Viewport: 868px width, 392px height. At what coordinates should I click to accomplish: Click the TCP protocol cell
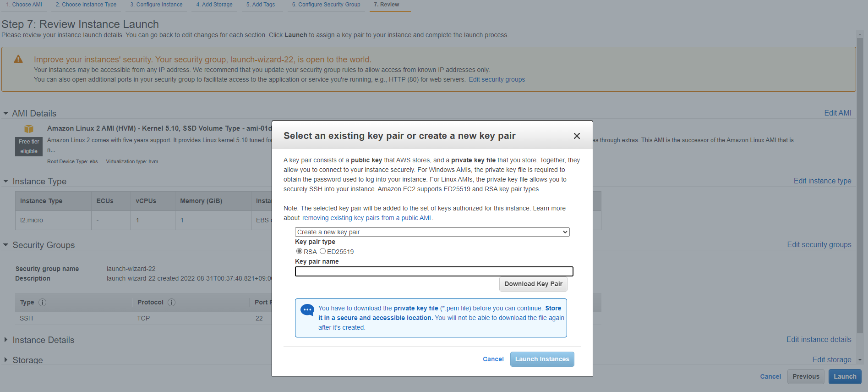point(143,318)
